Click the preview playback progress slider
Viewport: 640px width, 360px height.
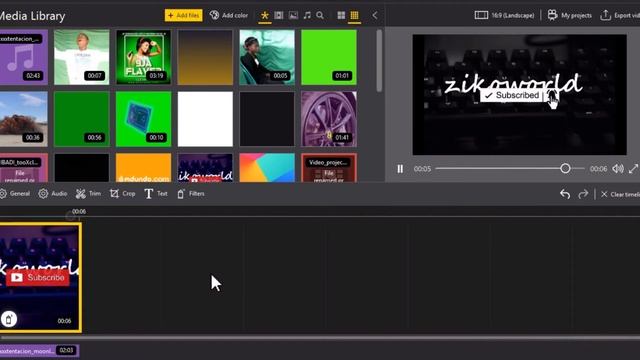click(x=509, y=168)
